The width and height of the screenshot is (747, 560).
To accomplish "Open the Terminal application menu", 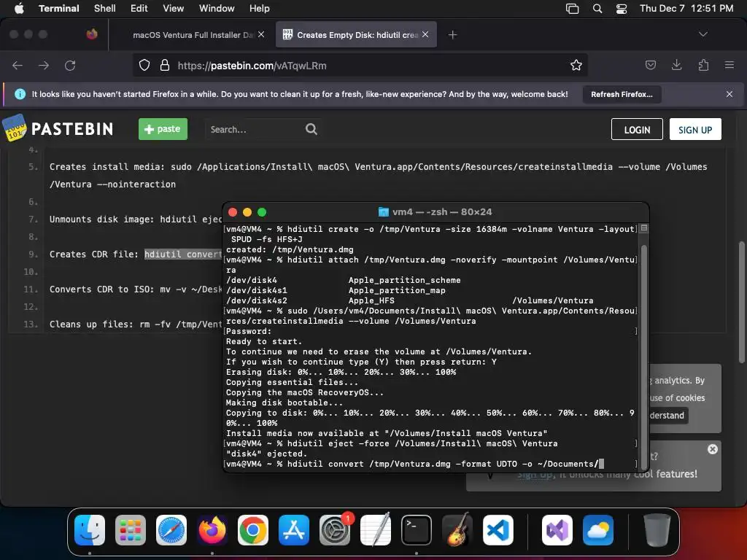I will tap(58, 9).
